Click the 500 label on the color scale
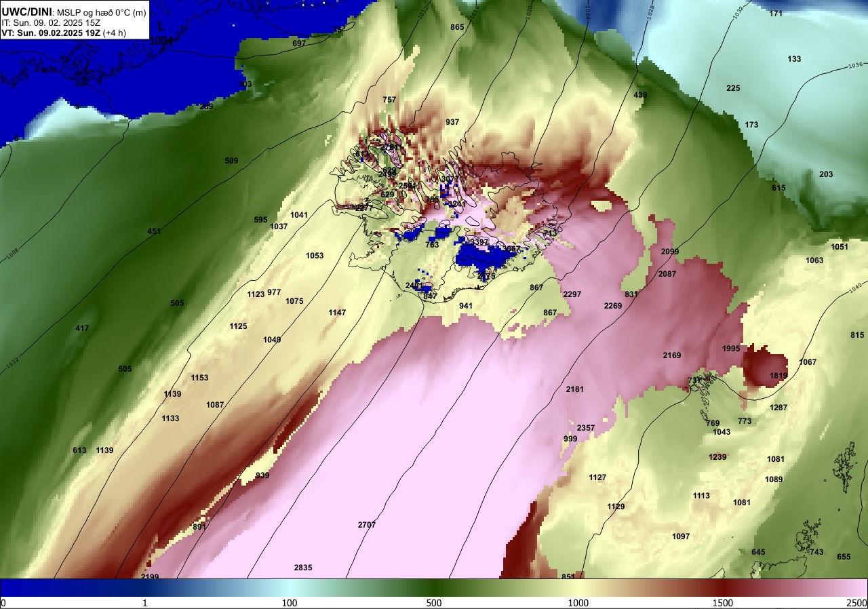Image resolution: width=868 pixels, height=609 pixels. (x=434, y=603)
